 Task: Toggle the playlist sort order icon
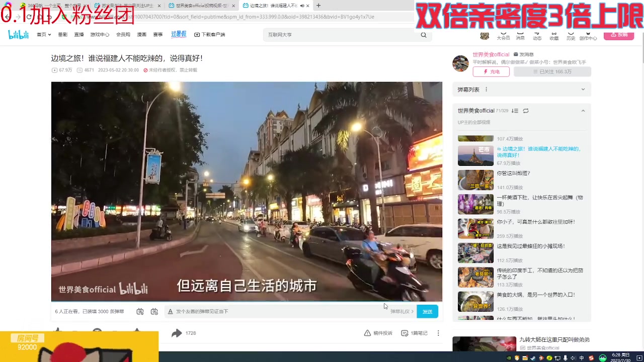pyautogui.click(x=515, y=111)
